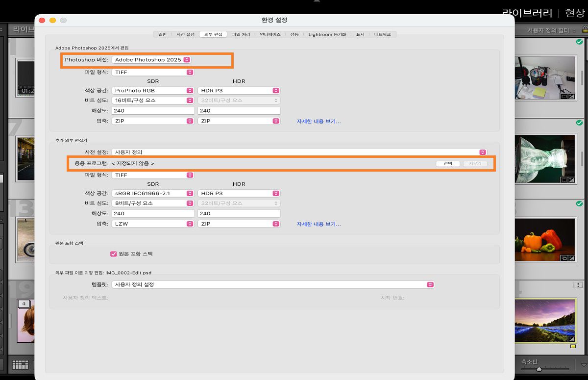Open 자세한 내용 보기 link in 추가 외부 편집기 section
Viewport: 588px width, 380px height.
tap(318, 224)
